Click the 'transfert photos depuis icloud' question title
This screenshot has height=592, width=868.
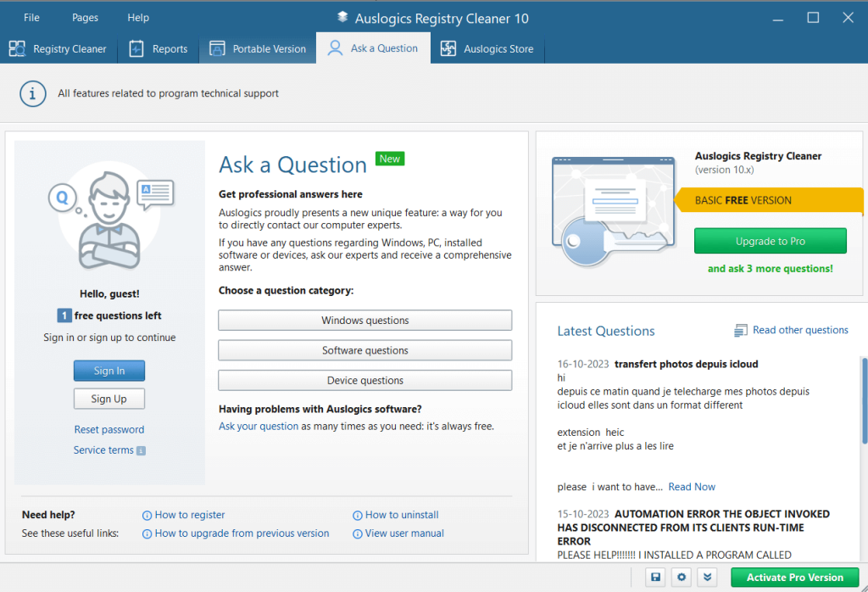click(x=687, y=364)
